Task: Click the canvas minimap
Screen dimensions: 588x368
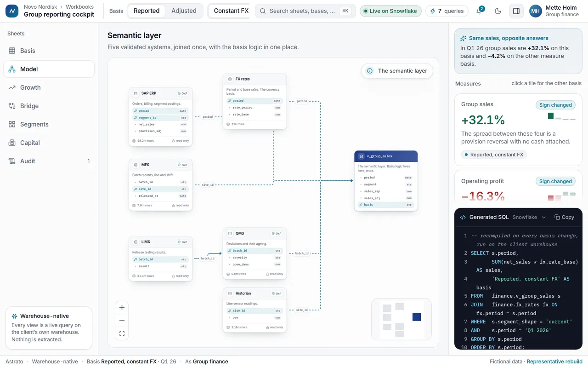Action: 401,319
